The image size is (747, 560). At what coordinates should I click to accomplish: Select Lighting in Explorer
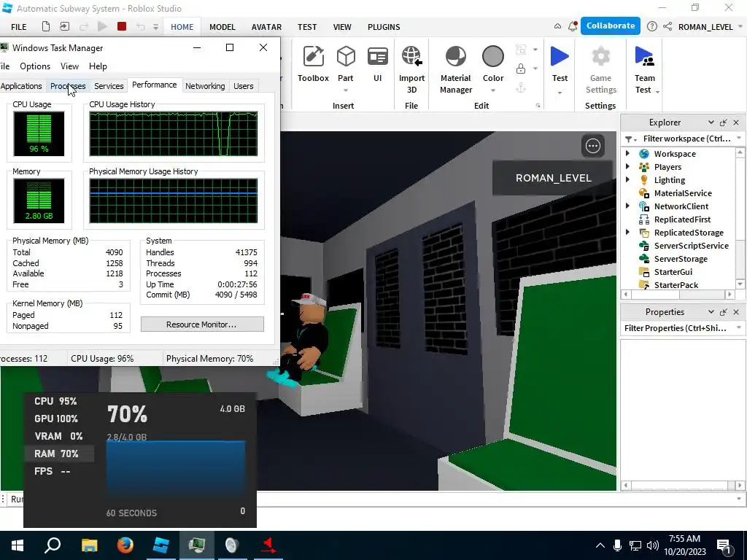point(670,180)
